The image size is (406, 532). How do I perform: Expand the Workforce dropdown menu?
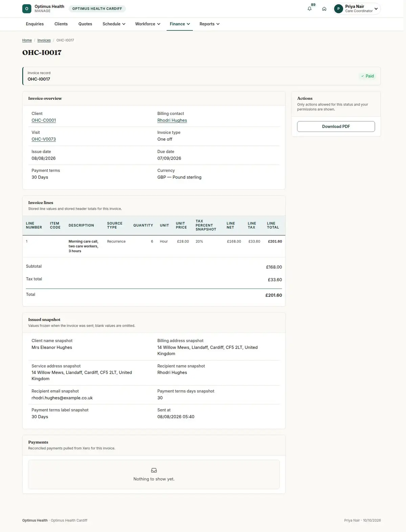pos(148,24)
